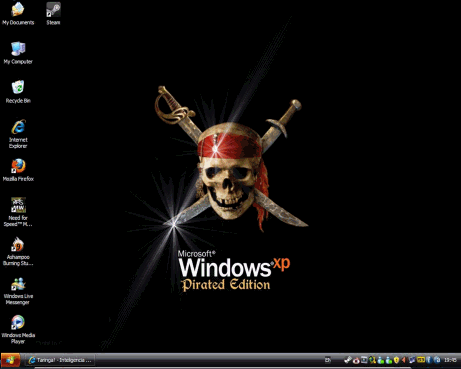
Task: Click the blue F tray icon
Action: (x=429, y=360)
